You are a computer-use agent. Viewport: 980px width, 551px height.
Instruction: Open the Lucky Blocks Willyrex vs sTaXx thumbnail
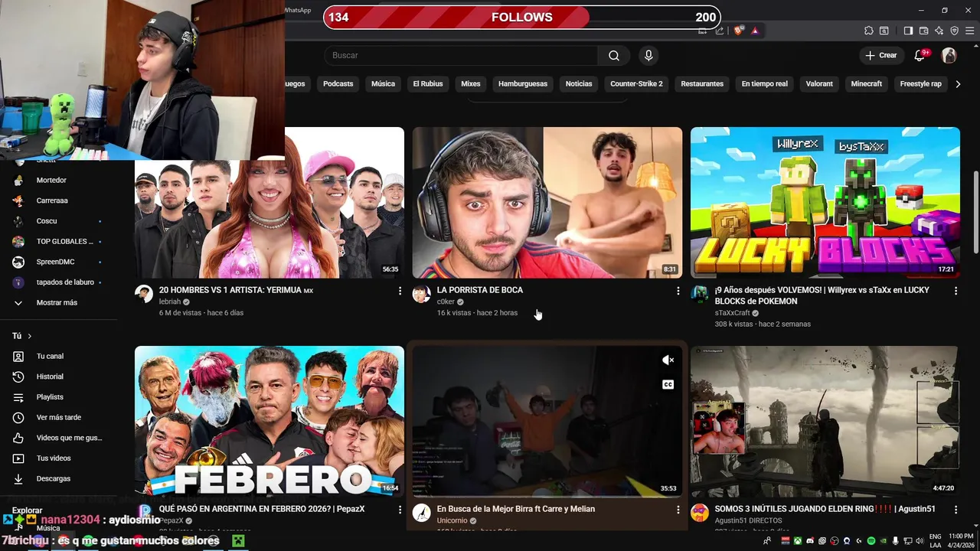click(825, 203)
